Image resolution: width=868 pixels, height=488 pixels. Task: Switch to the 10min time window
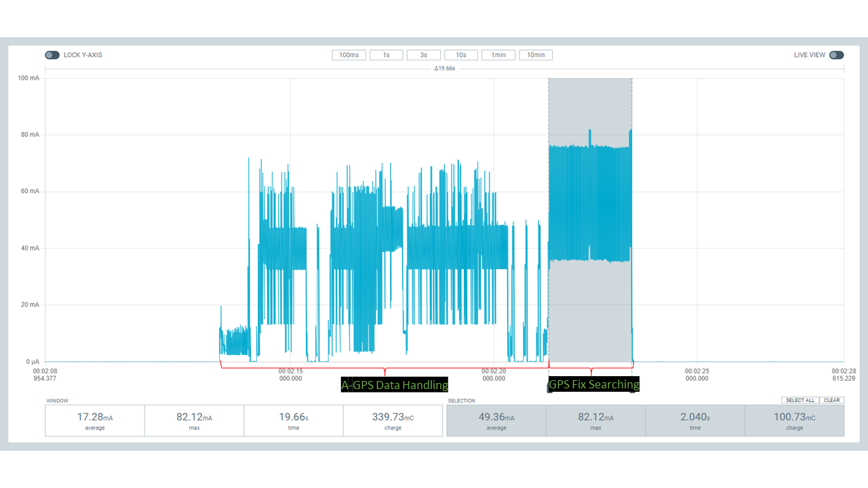[x=536, y=55]
